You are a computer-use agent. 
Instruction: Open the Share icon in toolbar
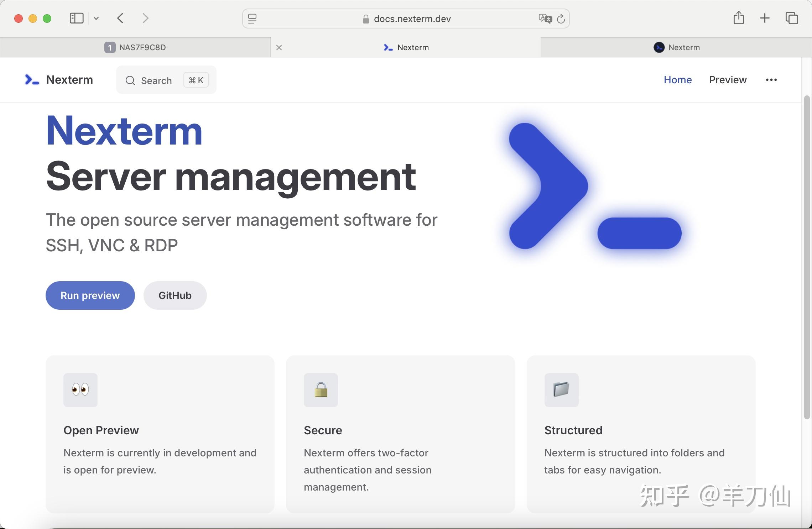tap(739, 18)
